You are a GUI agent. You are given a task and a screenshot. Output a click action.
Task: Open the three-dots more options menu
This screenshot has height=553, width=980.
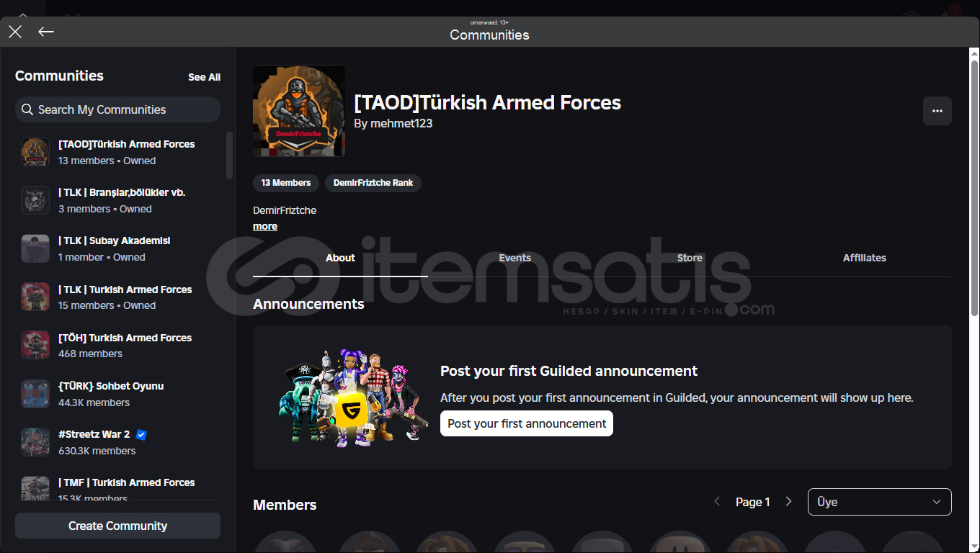click(937, 111)
